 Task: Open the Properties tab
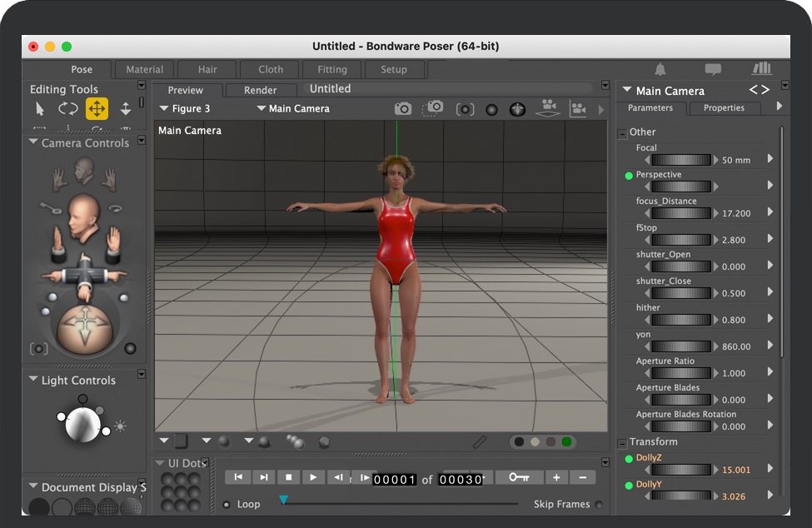[x=724, y=108]
